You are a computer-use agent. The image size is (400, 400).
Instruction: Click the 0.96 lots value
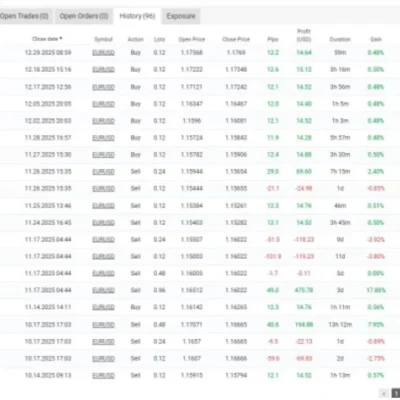coord(159,290)
